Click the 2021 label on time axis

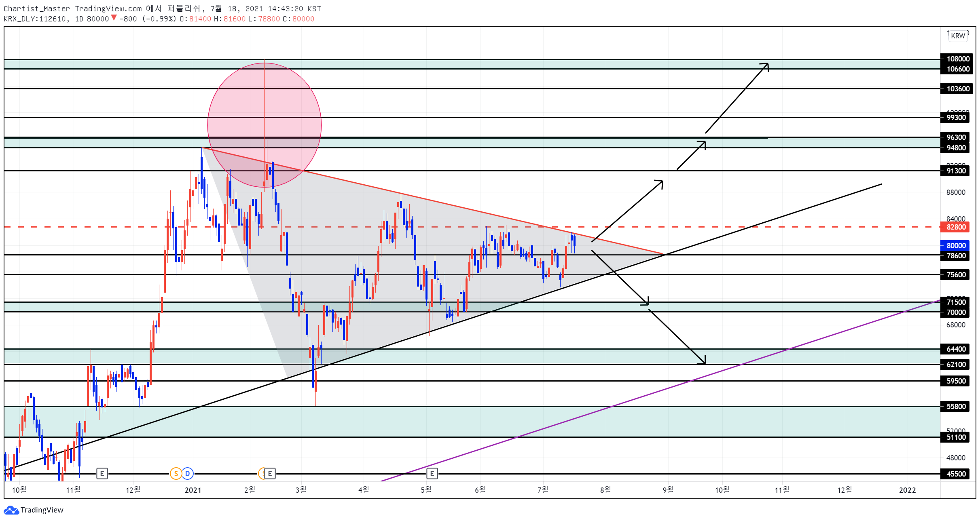click(193, 490)
